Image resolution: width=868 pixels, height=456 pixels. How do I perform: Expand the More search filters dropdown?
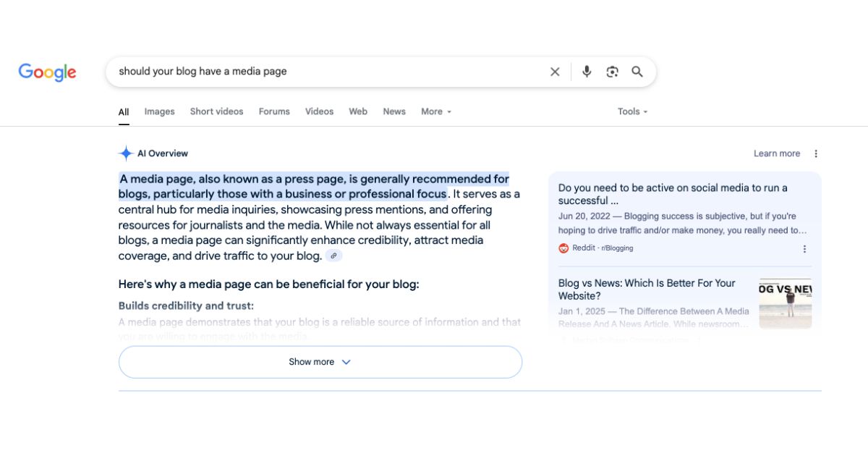(x=436, y=111)
